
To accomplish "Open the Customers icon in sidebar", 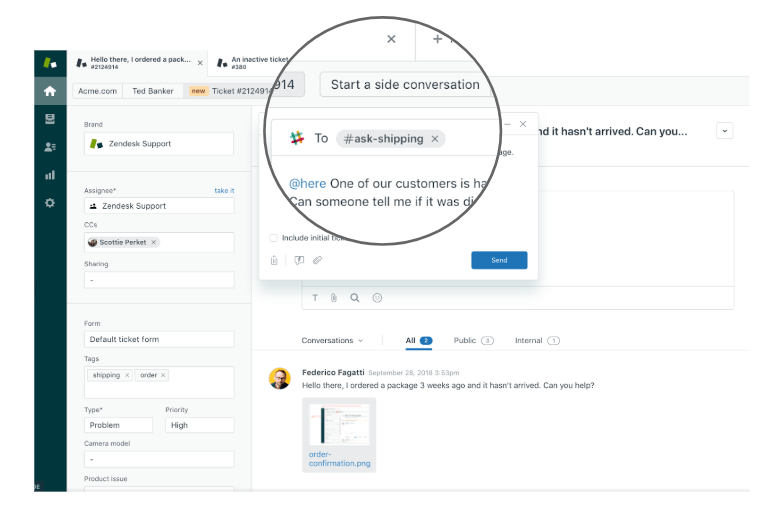I will 50,147.
